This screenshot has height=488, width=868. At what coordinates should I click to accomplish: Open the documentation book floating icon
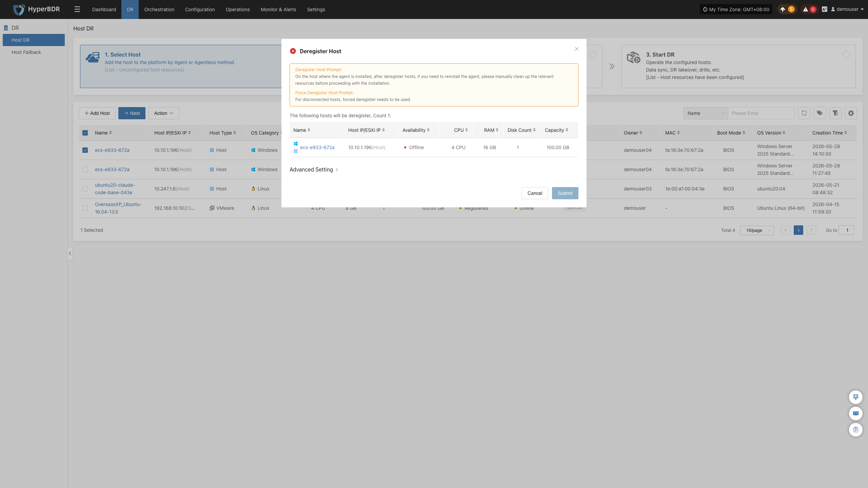tap(856, 413)
